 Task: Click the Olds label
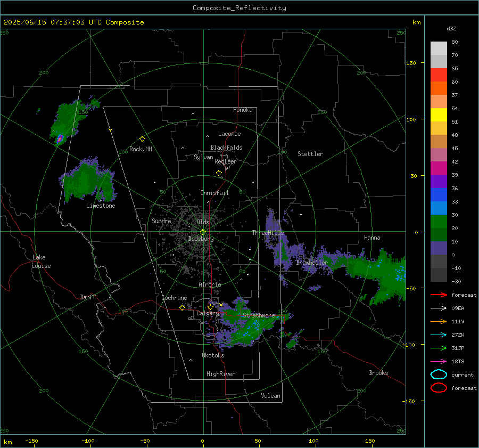tap(203, 222)
